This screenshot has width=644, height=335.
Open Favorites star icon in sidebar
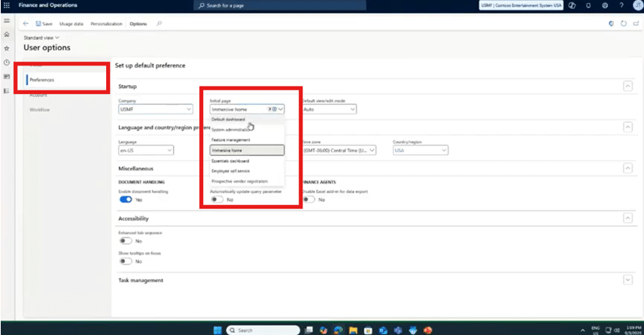[7, 48]
